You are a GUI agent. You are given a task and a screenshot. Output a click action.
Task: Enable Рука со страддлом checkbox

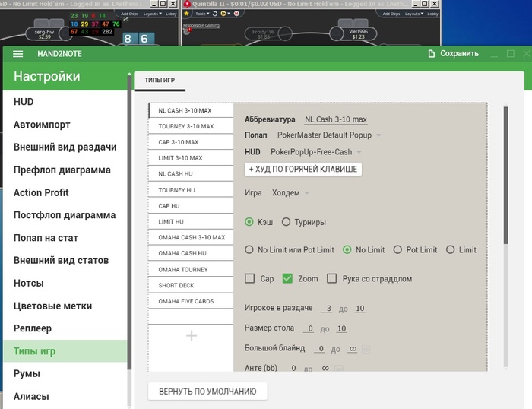[331, 279]
